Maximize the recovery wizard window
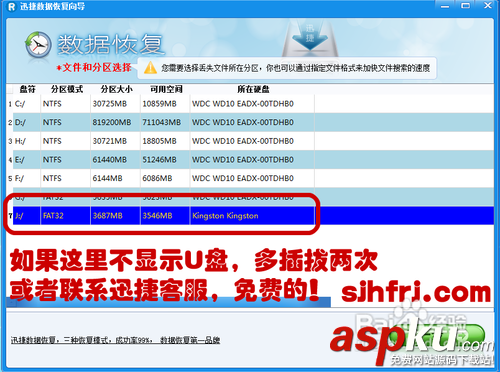The height and width of the screenshot is (372, 500). pyautogui.click(x=466, y=6)
